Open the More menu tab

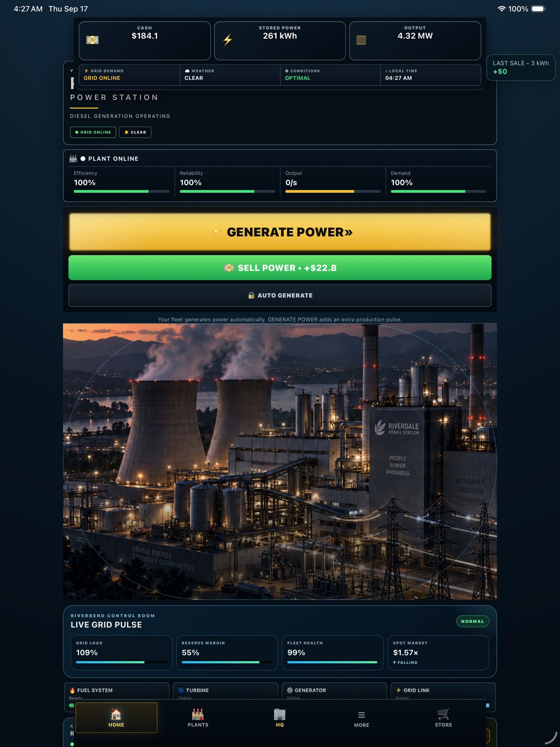coord(362,717)
